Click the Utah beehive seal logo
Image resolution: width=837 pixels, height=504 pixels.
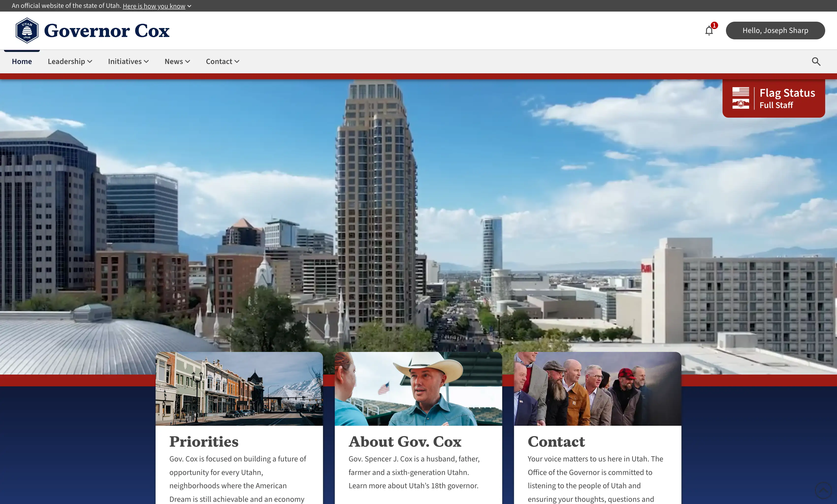point(27,31)
